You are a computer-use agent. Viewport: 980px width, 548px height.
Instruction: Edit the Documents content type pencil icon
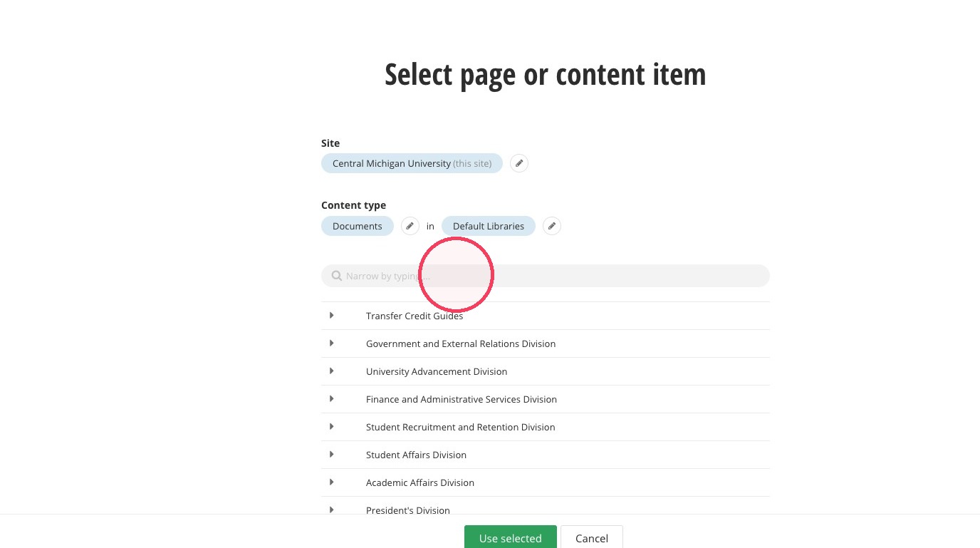[x=410, y=226]
